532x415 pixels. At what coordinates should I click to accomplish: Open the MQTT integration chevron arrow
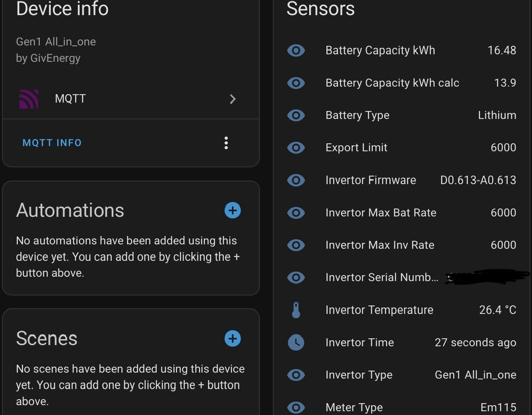coord(233,99)
